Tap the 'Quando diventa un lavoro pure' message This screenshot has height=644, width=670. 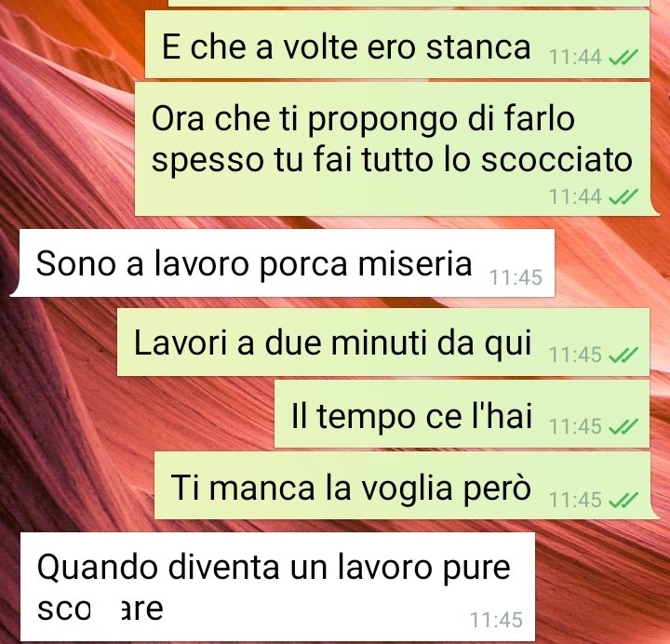[277, 586]
